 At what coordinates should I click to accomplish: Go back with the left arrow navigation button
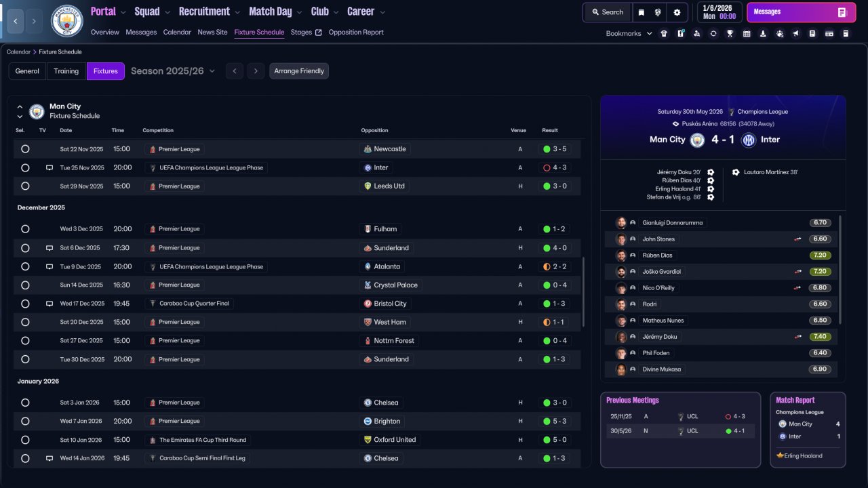(x=16, y=22)
